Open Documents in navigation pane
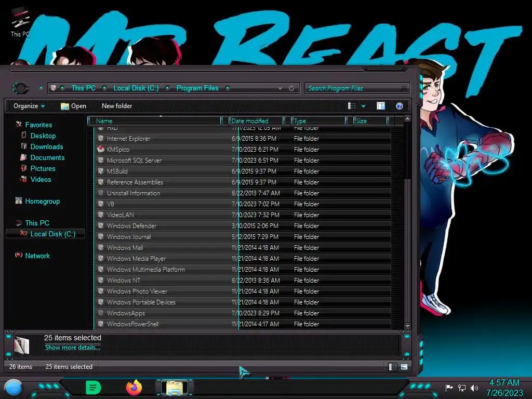This screenshot has width=532, height=399. 47,157
